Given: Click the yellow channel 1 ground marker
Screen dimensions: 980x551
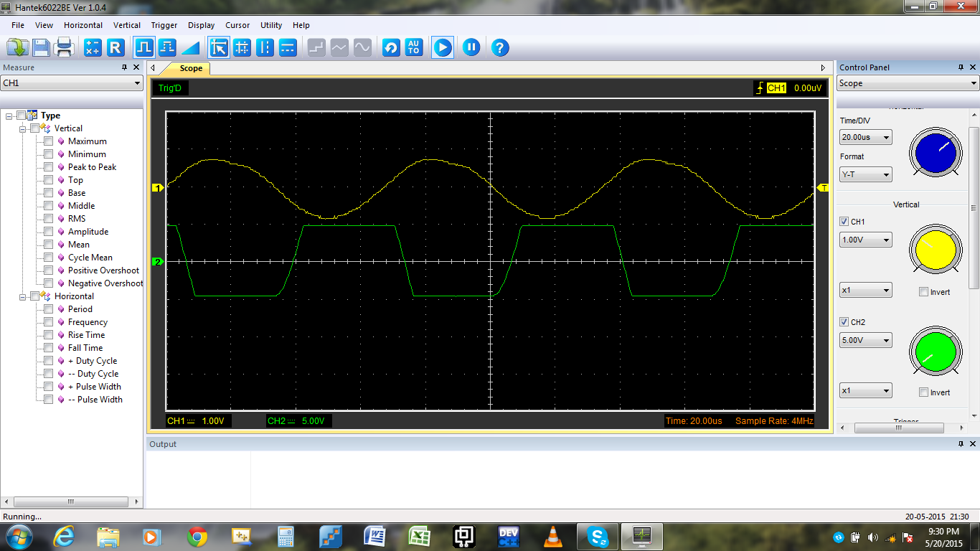Looking at the screenshot, I should pos(158,188).
